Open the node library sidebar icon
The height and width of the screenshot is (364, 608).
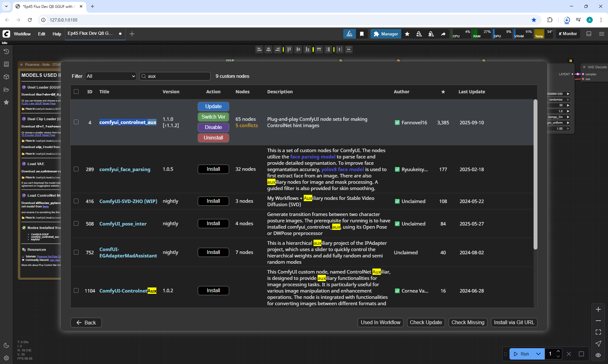pos(6,64)
